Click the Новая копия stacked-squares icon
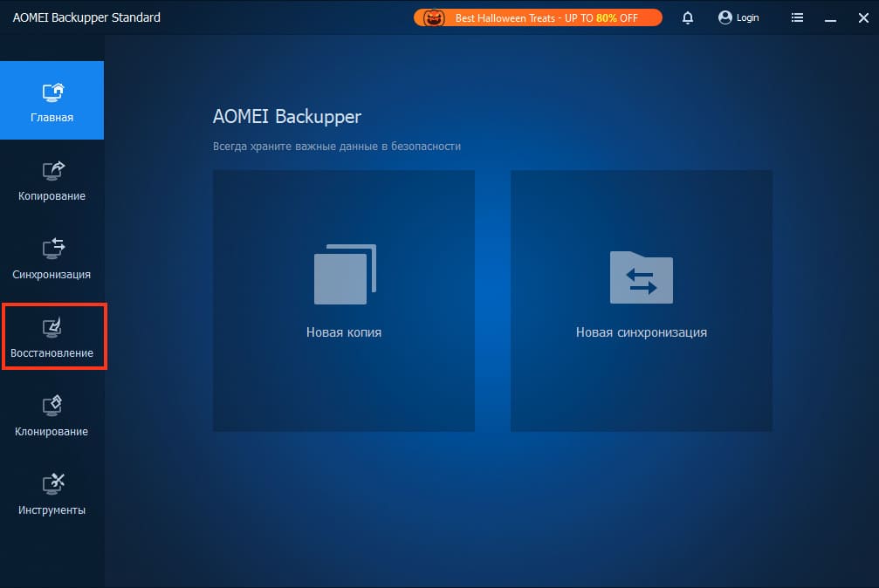This screenshot has width=879, height=588. tap(345, 274)
